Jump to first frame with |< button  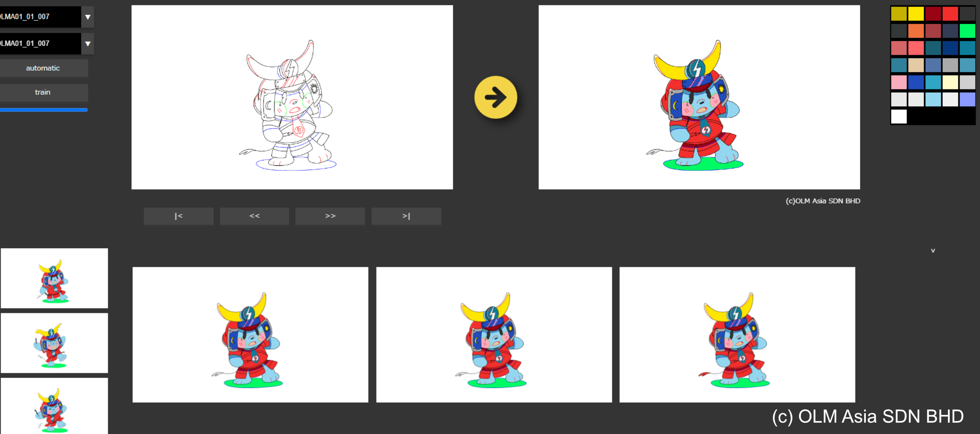pos(178,216)
